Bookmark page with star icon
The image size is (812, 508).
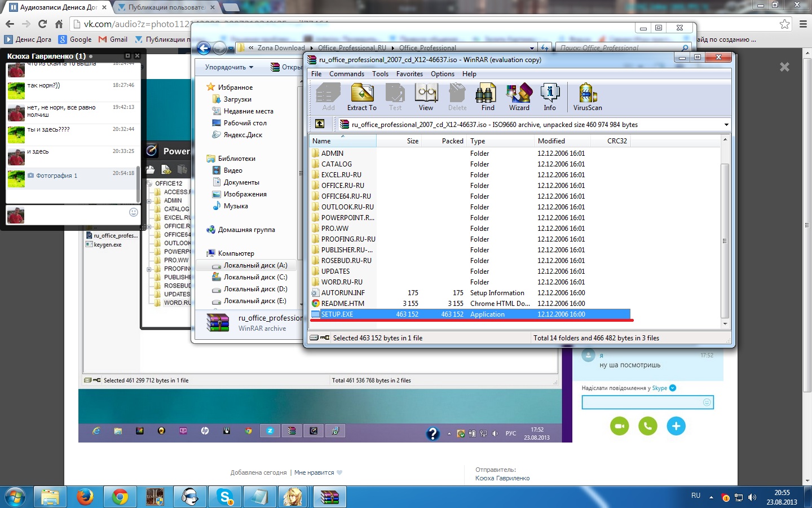784,24
